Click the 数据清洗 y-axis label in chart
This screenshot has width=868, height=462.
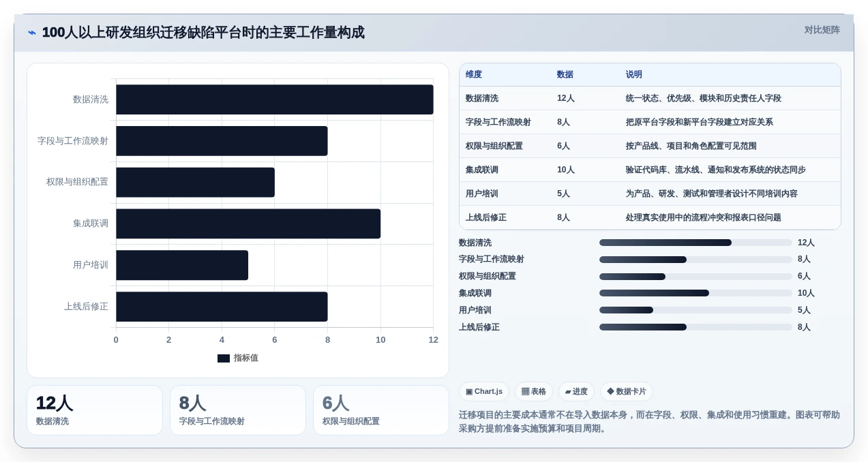[91, 99]
